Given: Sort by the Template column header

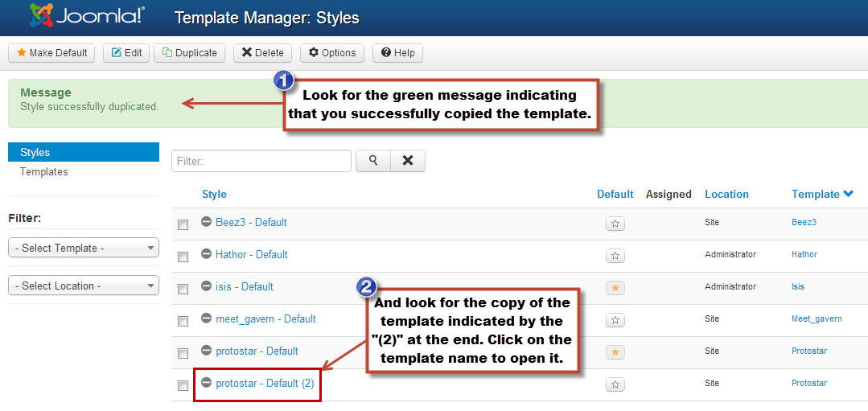Looking at the screenshot, I should pyautogui.click(x=816, y=194).
